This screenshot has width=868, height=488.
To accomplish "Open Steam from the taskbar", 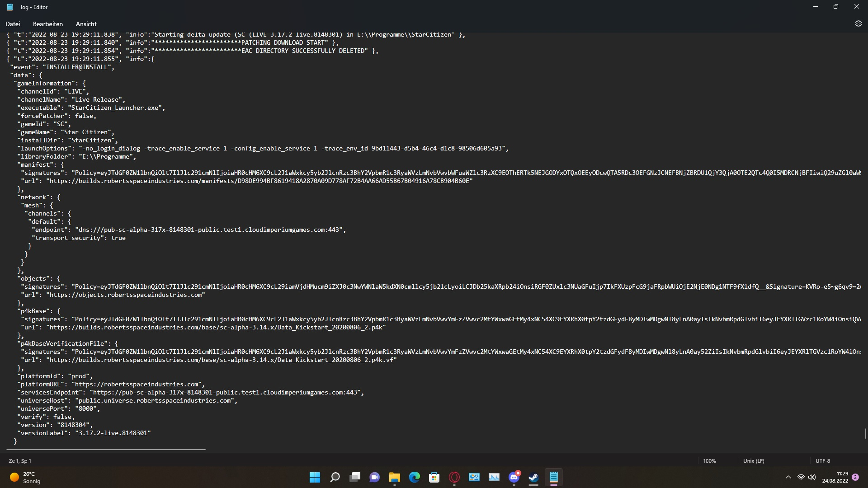I will point(533,477).
